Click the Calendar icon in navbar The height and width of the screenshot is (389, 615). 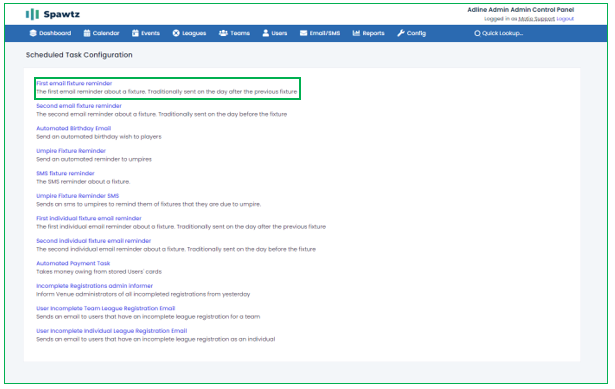coord(87,33)
